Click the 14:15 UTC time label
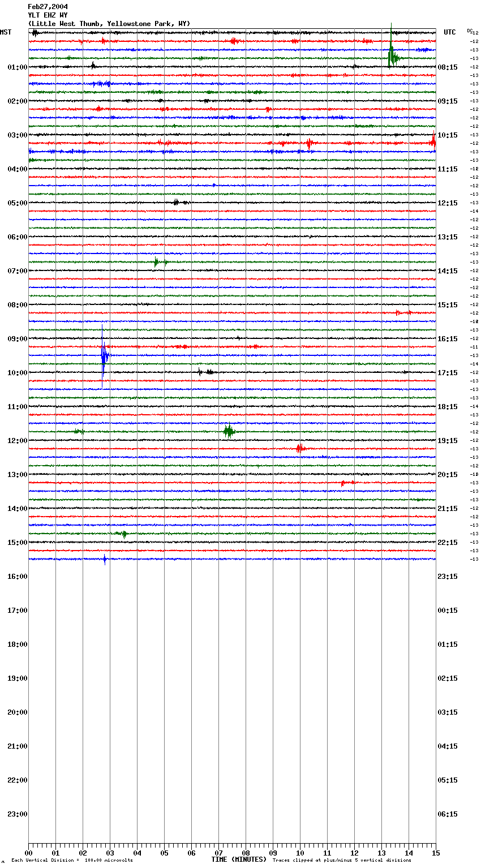 tap(448, 271)
